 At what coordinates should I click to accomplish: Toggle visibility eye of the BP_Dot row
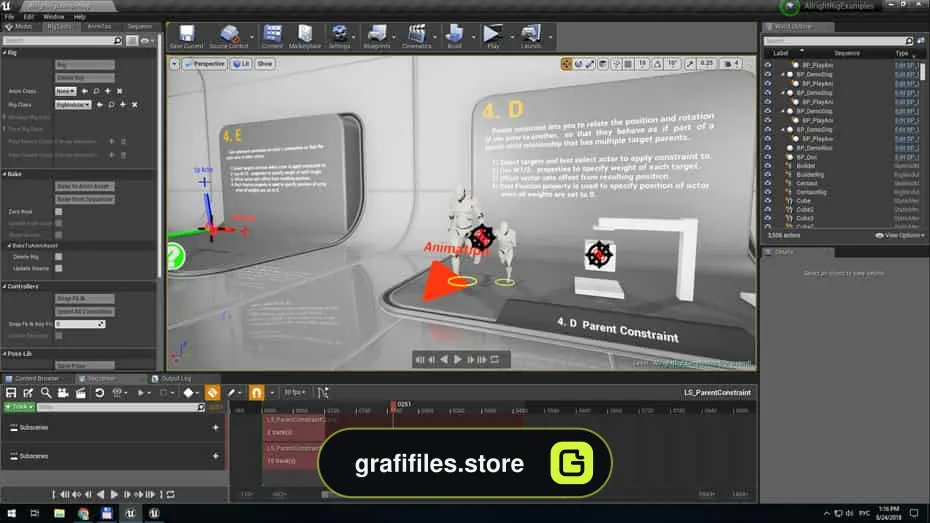tap(768, 157)
